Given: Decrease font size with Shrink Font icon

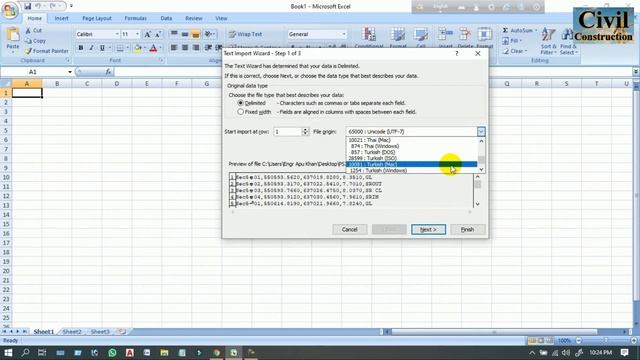Looking at the screenshot, I should [x=158, y=34].
